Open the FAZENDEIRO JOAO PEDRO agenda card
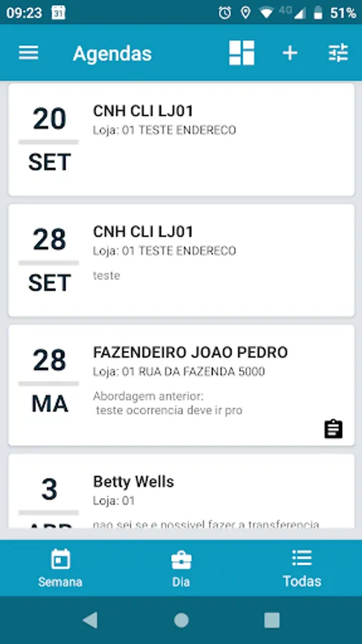 (x=182, y=385)
